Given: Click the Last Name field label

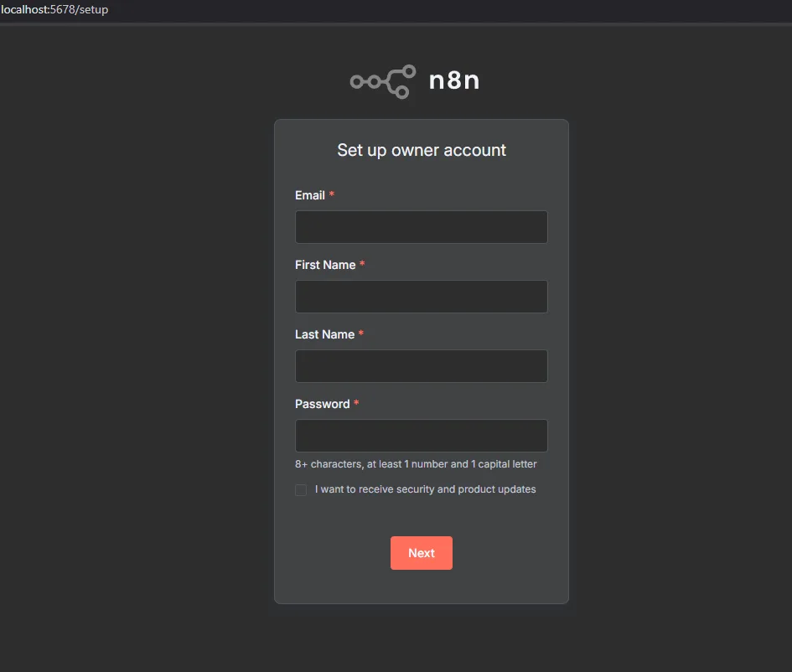Looking at the screenshot, I should 324,334.
